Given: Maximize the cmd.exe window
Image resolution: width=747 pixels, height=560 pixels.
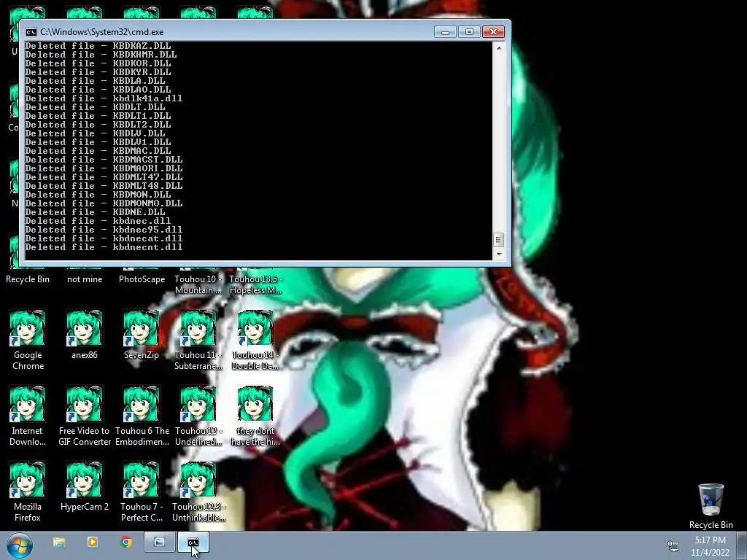Looking at the screenshot, I should click(469, 32).
